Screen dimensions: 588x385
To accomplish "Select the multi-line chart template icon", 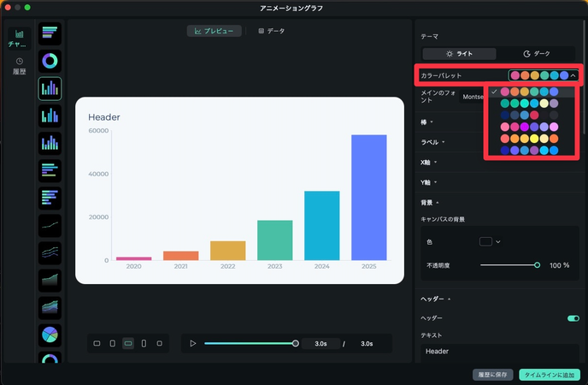I will tap(50, 252).
